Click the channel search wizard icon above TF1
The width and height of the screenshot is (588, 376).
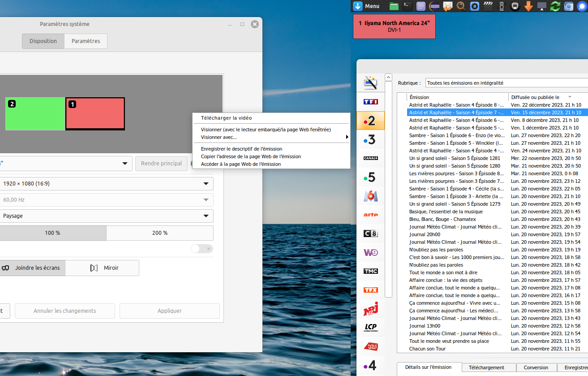(370, 83)
